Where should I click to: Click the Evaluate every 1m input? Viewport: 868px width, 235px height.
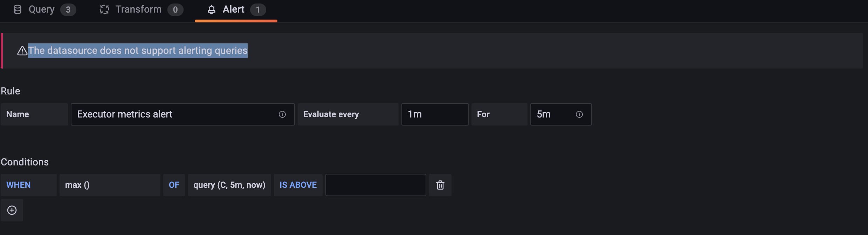click(435, 114)
